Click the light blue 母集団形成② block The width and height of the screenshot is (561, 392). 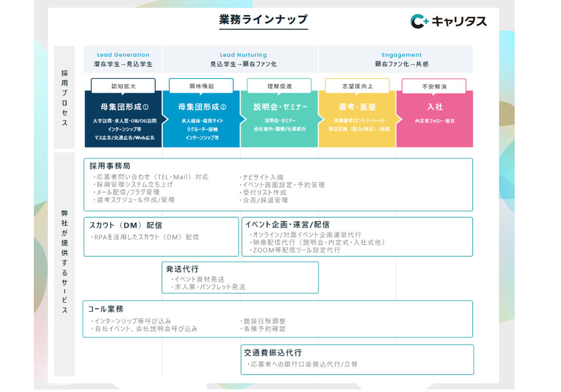[201, 119]
